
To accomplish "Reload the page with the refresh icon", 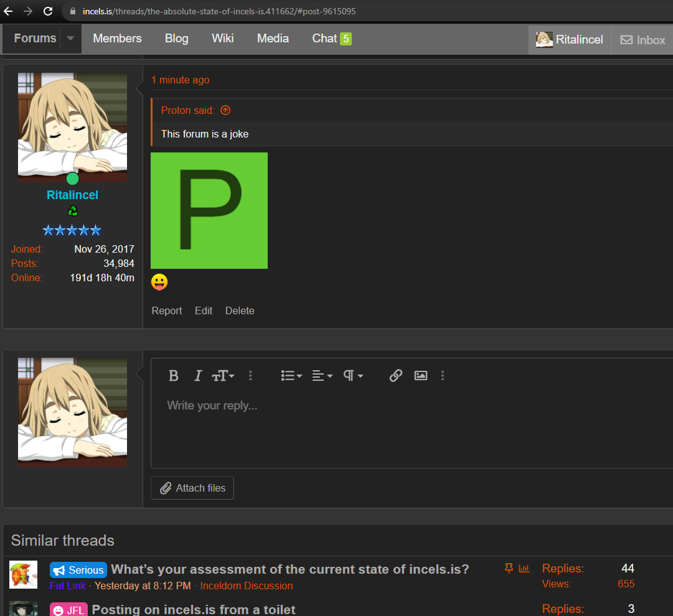I will coord(48,11).
